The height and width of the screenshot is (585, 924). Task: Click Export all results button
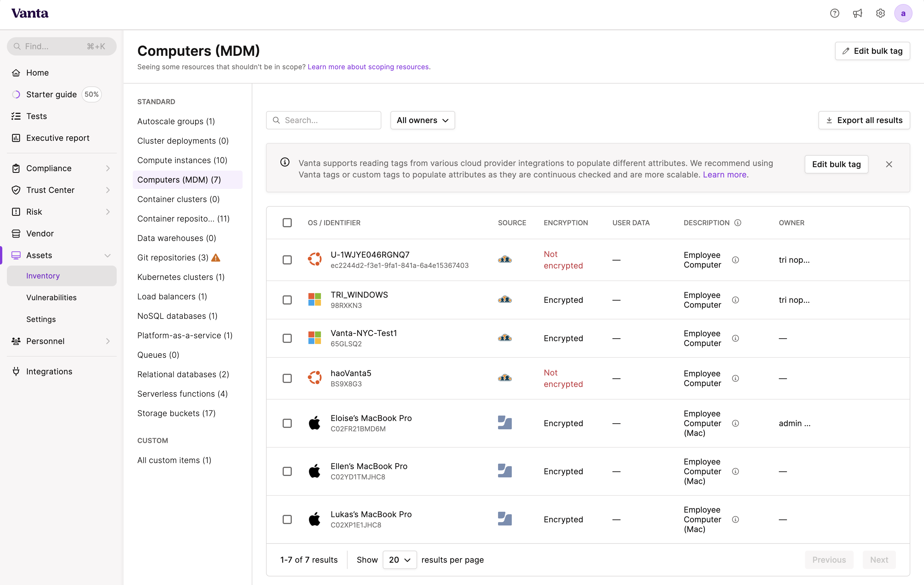coord(864,120)
